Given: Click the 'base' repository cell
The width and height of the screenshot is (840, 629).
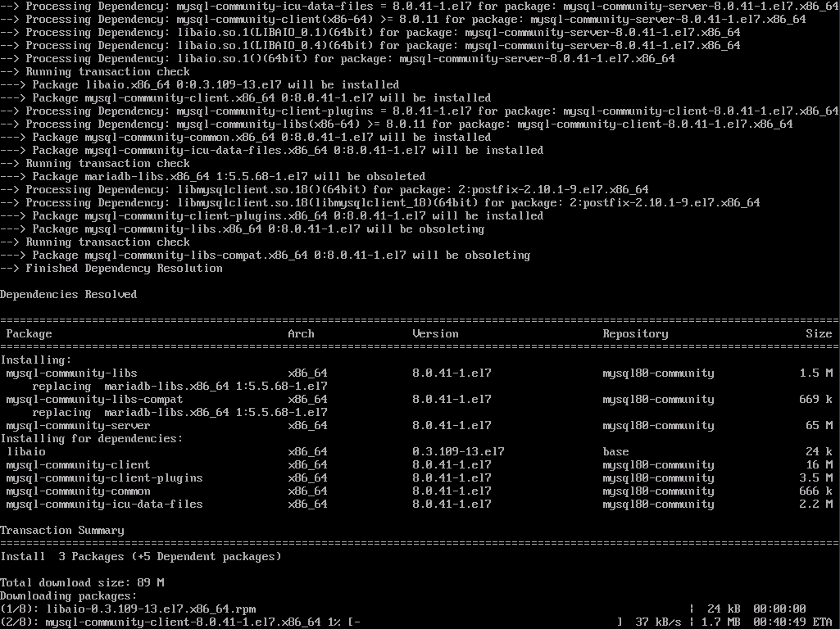Looking at the screenshot, I should pyautogui.click(x=615, y=452).
